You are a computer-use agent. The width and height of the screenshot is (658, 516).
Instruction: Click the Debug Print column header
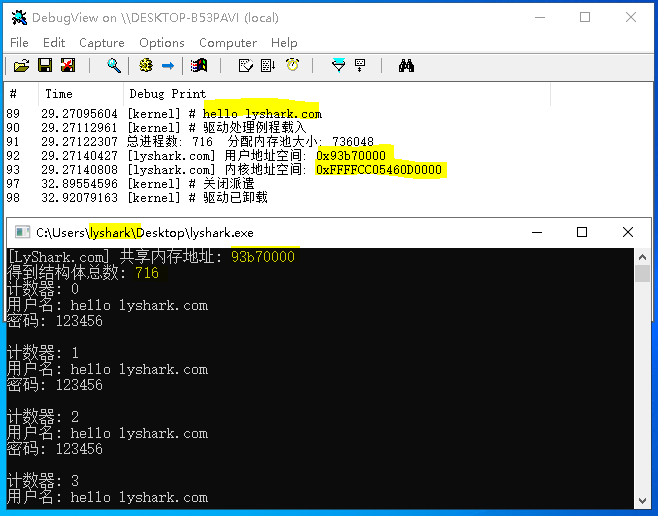[337, 94]
